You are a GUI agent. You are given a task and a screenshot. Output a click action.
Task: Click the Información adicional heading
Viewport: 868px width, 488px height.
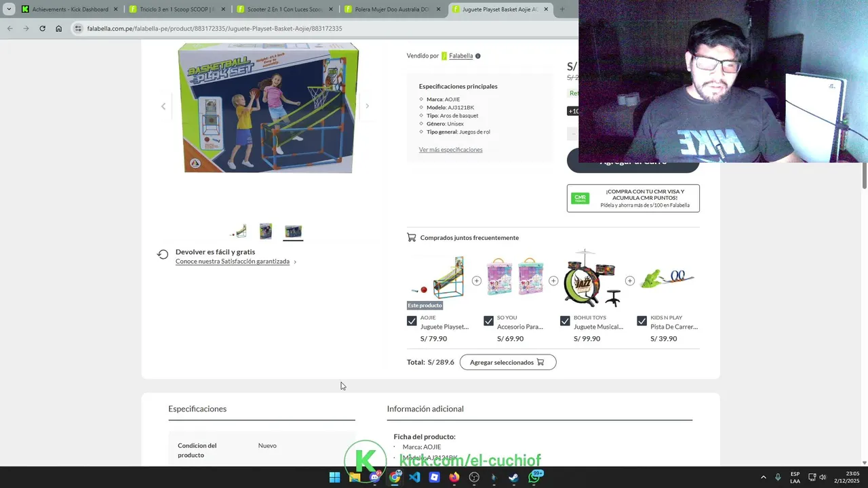tap(425, 409)
